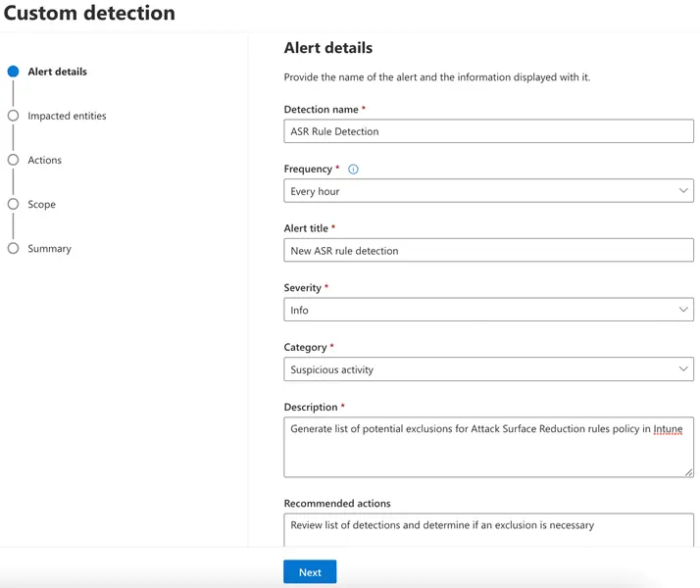Click the Frequency info icon
The width and height of the screenshot is (700, 588).
354,170
